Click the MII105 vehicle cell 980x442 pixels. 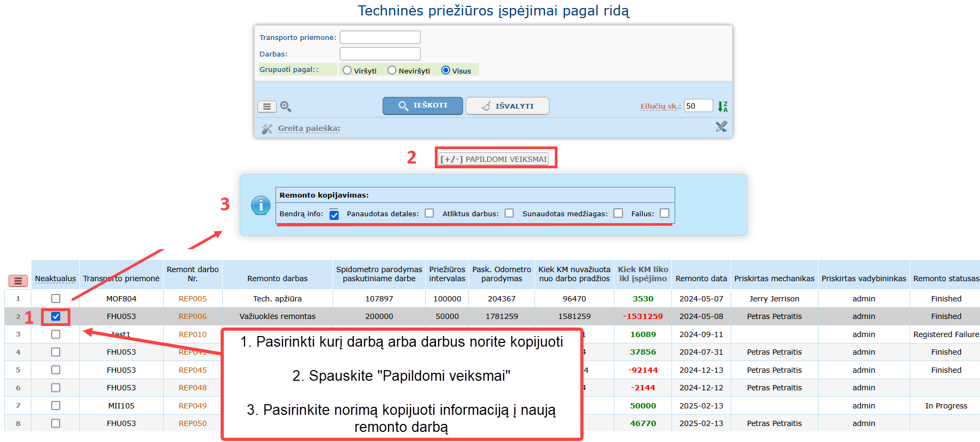121,406
